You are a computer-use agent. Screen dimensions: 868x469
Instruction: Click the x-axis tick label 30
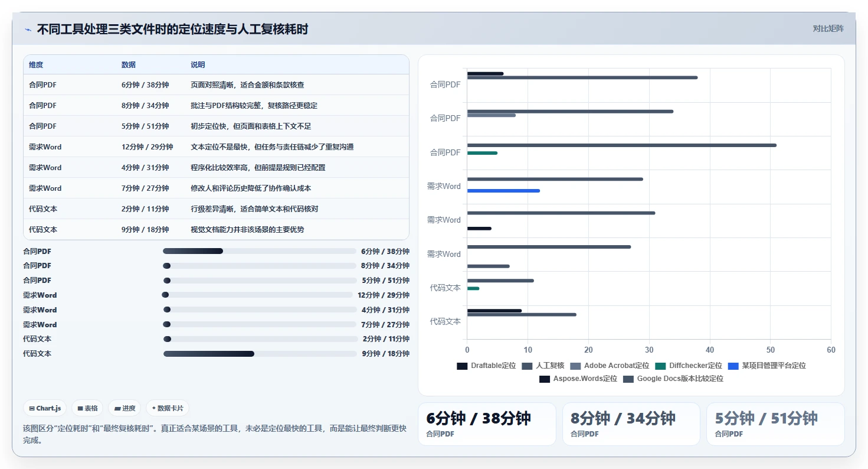coord(649,350)
